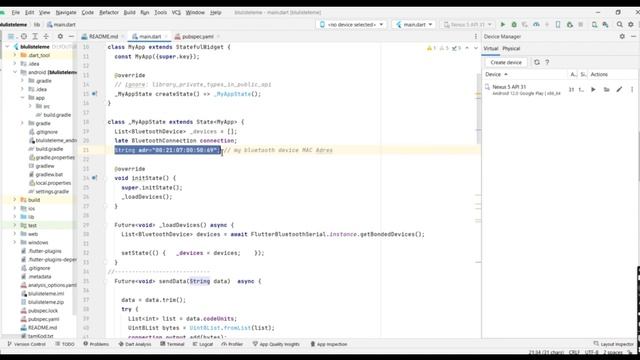Hide the Device Manager panel
640x360 pixels.
[633, 36]
